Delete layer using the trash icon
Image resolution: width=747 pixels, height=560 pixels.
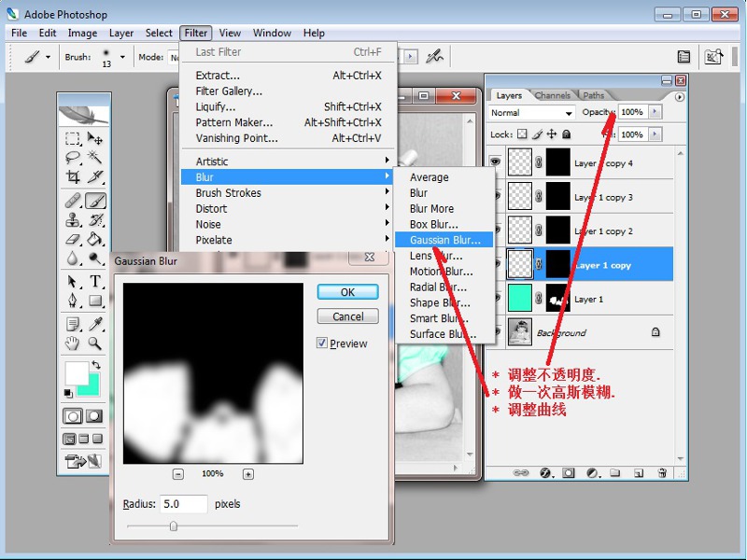pyautogui.click(x=661, y=473)
